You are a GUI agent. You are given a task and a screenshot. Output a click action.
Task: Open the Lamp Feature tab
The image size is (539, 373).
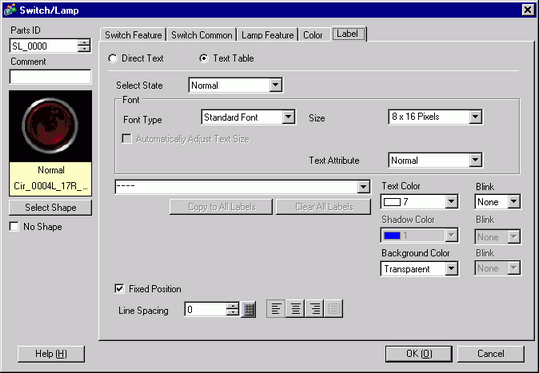point(267,35)
